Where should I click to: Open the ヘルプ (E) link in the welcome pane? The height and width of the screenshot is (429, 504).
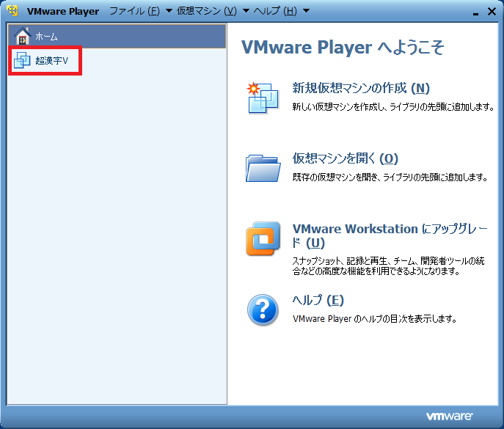[318, 300]
